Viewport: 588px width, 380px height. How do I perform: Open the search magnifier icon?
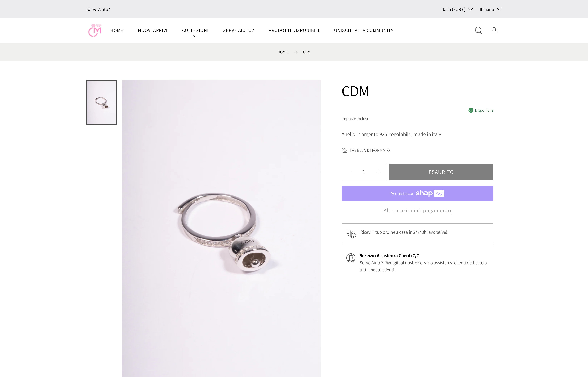479,30
